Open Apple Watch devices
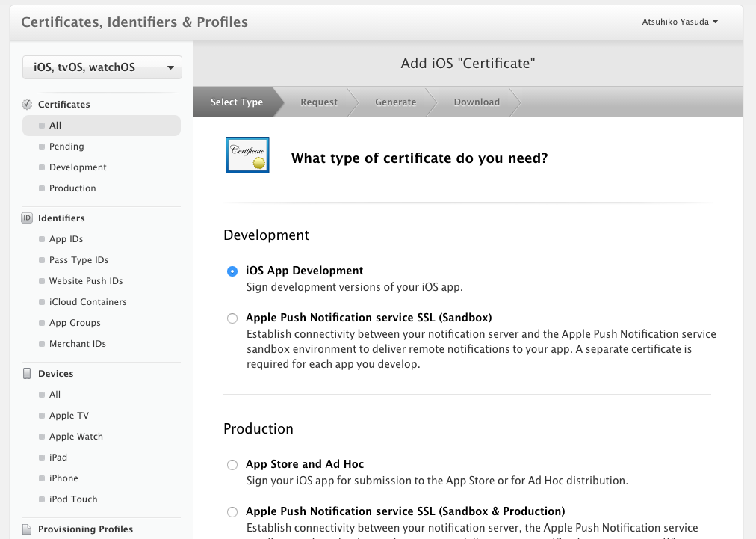Viewport: 756px width, 539px height. (75, 437)
